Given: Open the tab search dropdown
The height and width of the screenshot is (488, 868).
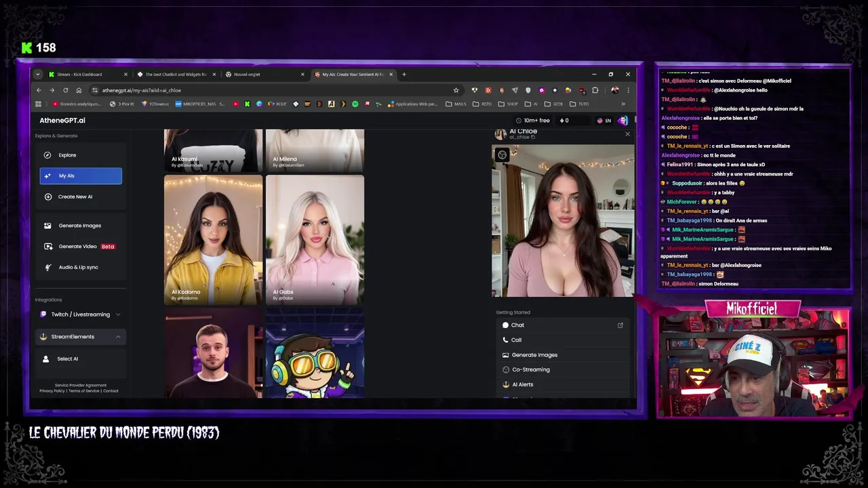Looking at the screenshot, I should click(38, 75).
